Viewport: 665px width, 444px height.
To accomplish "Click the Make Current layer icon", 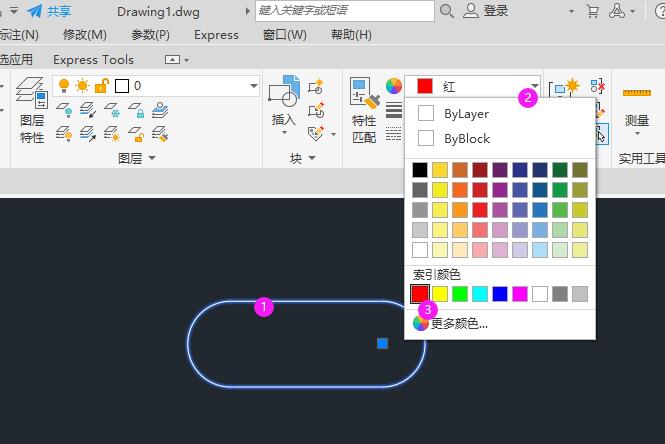I will point(160,110).
